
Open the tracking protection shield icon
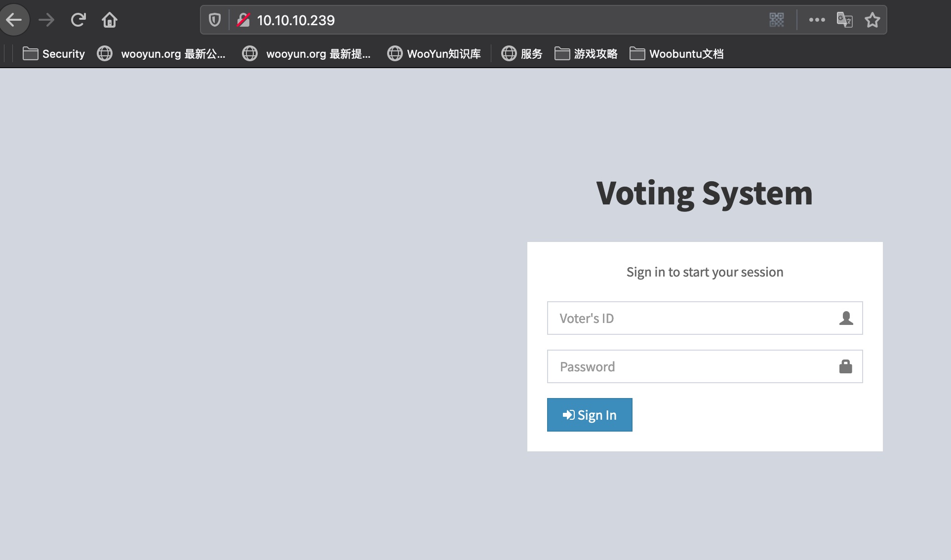(x=214, y=20)
